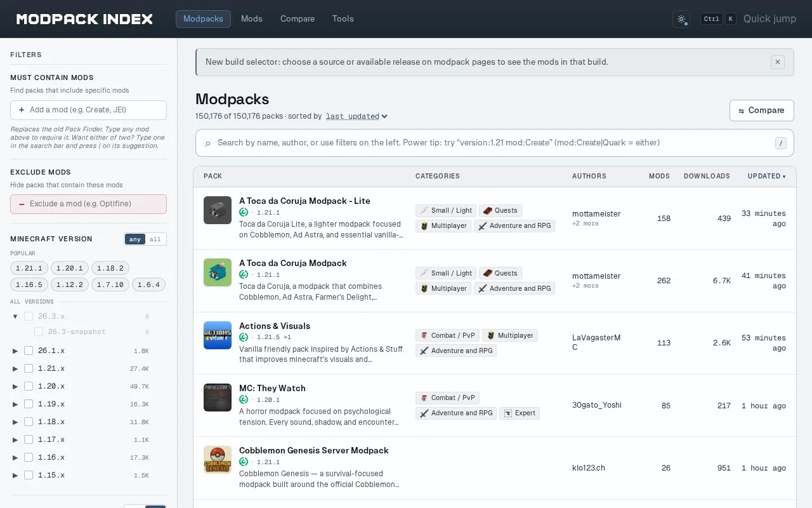Viewport: 812px width, 508px height.
Task: Click the MODPACK INDEX logo
Action: point(84,19)
